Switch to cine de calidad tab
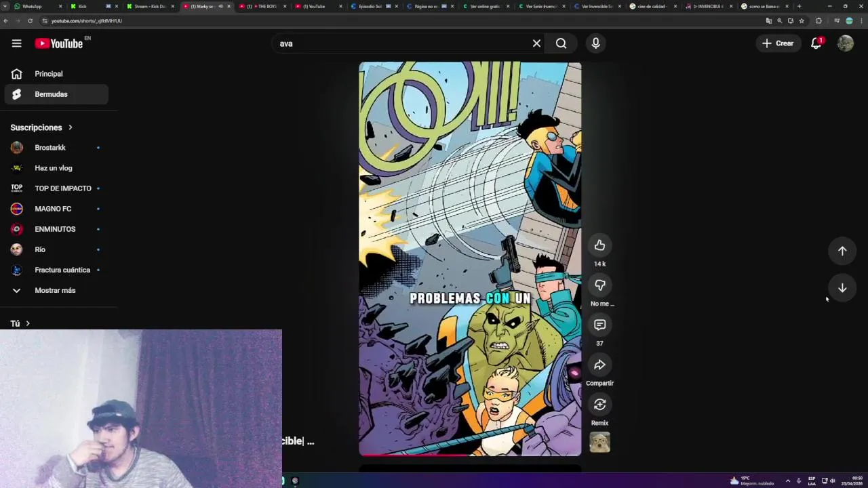The image size is (868, 488). (652, 6)
